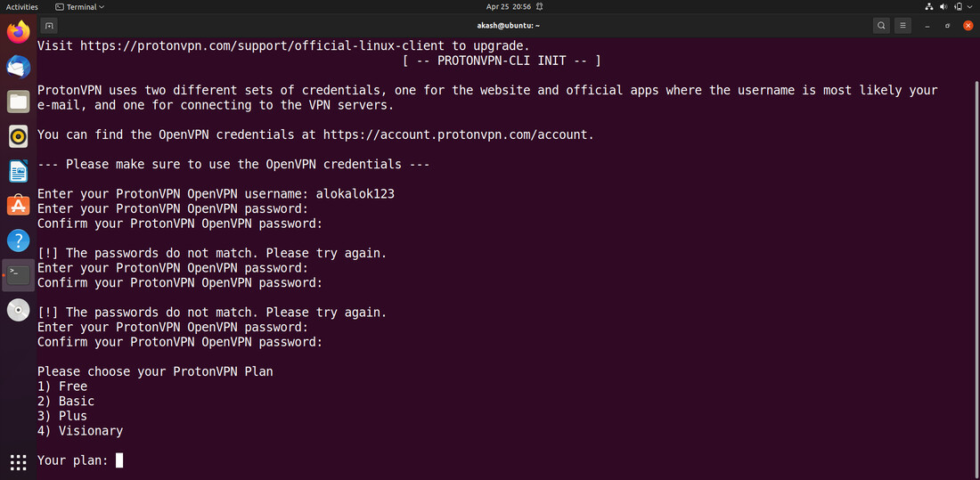Image resolution: width=980 pixels, height=480 pixels.
Task: Launch Rhythmbox music player
Action: 18,136
